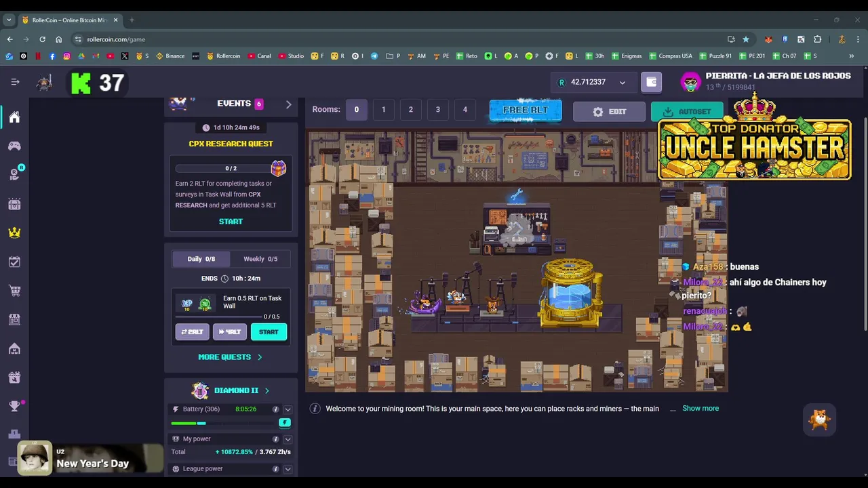Bookmark this page with the star icon
868x488 pixels.
[746, 39]
